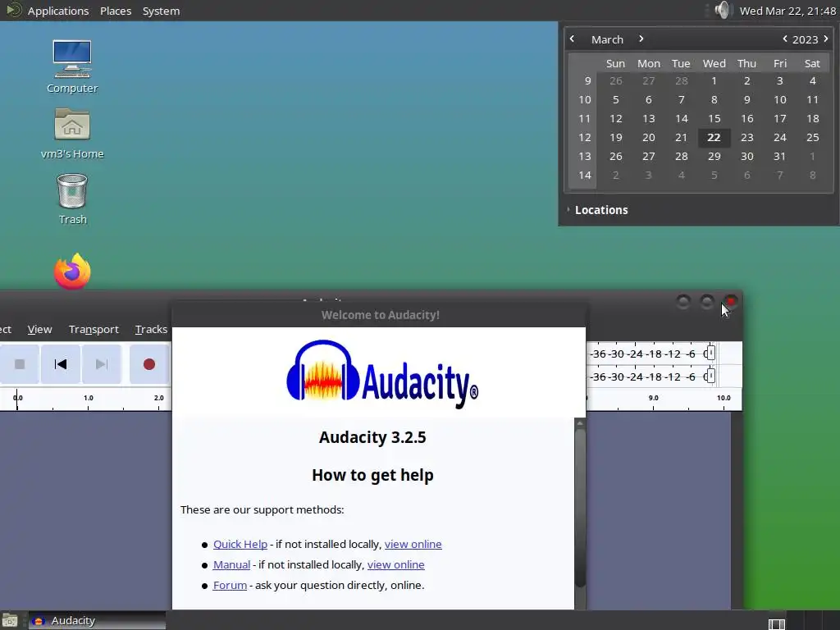Click the lower level meter slider handle
840x630 pixels.
(710, 376)
